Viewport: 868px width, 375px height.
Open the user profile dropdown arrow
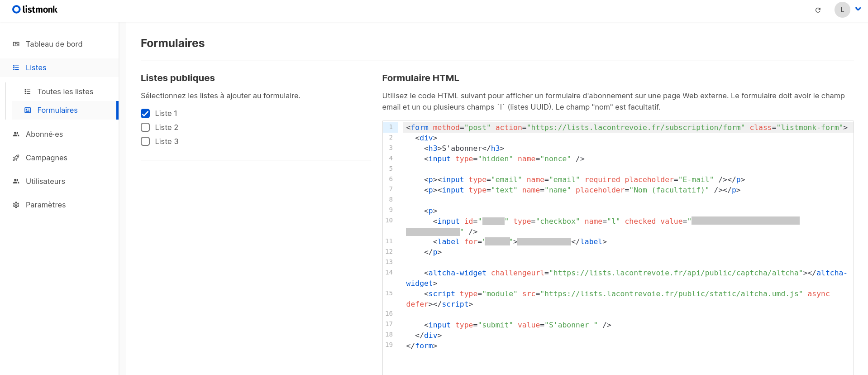pyautogui.click(x=858, y=9)
